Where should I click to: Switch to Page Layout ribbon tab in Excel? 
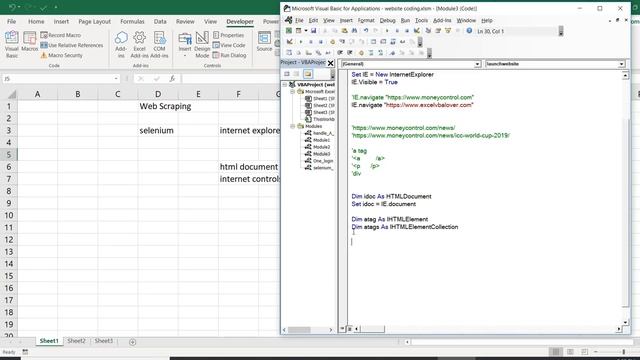(x=94, y=22)
